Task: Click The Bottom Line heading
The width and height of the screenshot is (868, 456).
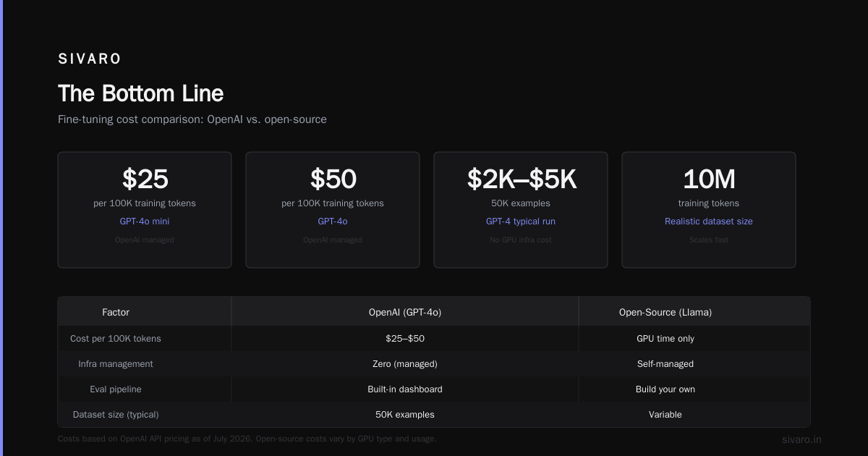Action: click(141, 93)
